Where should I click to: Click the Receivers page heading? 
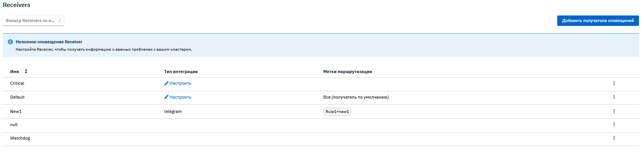pos(17,5)
